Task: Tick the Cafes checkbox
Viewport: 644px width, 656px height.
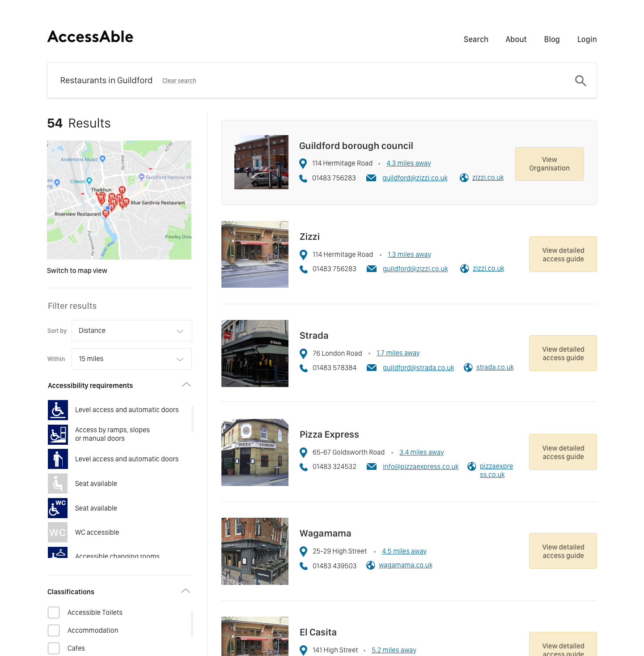Action: pos(54,648)
